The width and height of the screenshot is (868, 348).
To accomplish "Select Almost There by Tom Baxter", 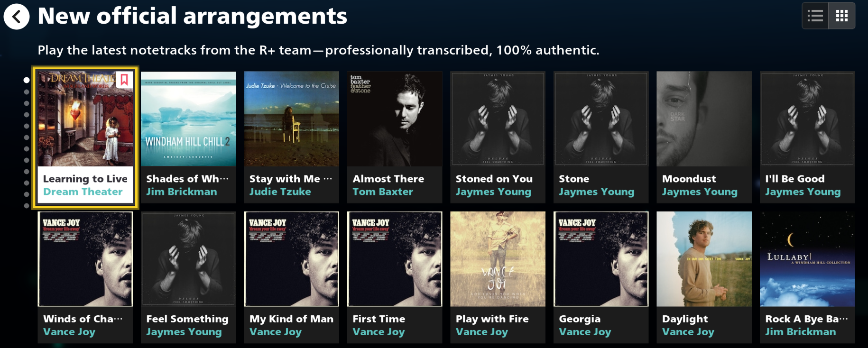I will tap(395, 137).
